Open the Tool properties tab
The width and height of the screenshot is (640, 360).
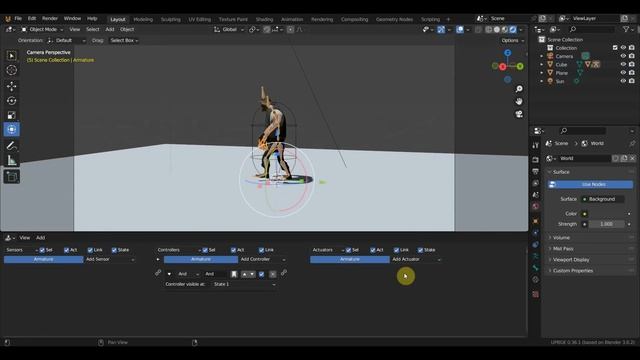pos(536,145)
